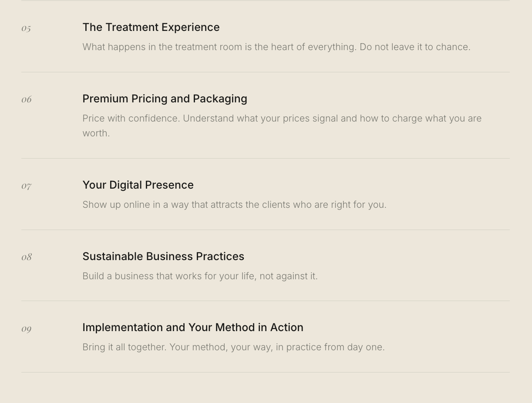Click the 'Price with confidence' description

click(x=282, y=125)
